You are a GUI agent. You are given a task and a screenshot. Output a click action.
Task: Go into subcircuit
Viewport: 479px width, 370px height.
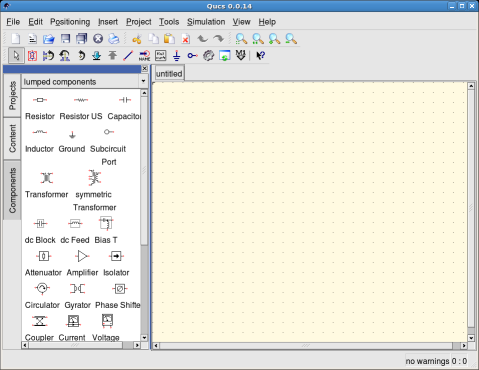click(97, 55)
